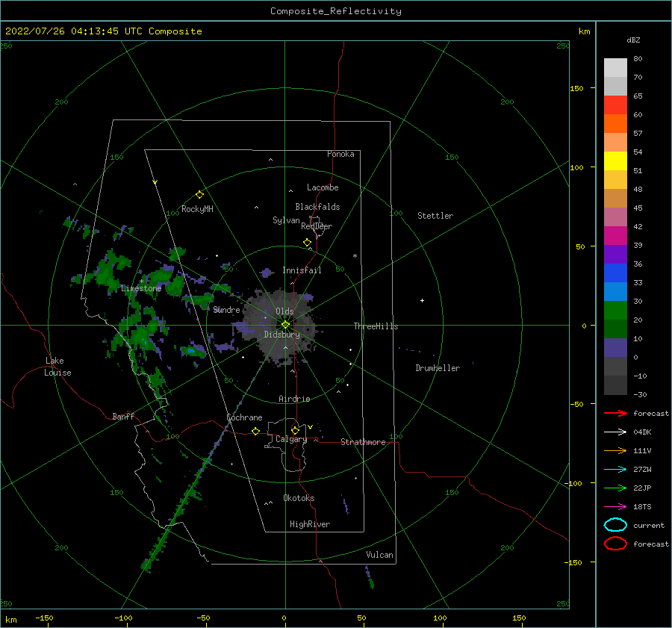The width and height of the screenshot is (672, 628).
Task: Select the RedDeer city label
Action: [317, 226]
